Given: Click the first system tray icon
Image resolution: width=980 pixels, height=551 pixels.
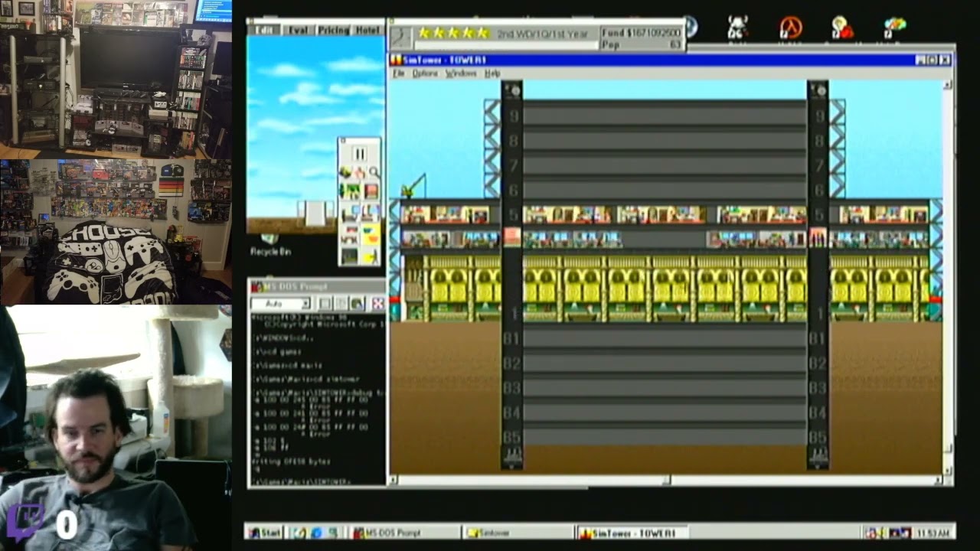Looking at the screenshot, I should click(x=872, y=533).
